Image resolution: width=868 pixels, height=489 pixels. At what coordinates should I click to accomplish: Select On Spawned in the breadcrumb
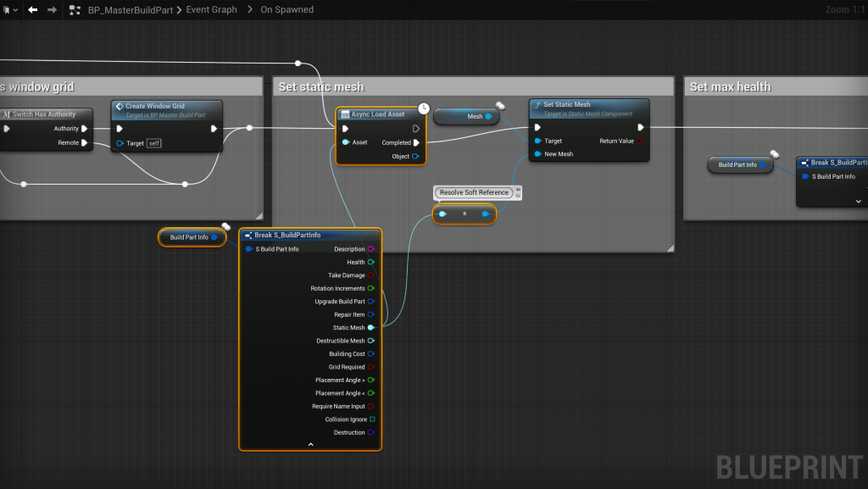[287, 10]
